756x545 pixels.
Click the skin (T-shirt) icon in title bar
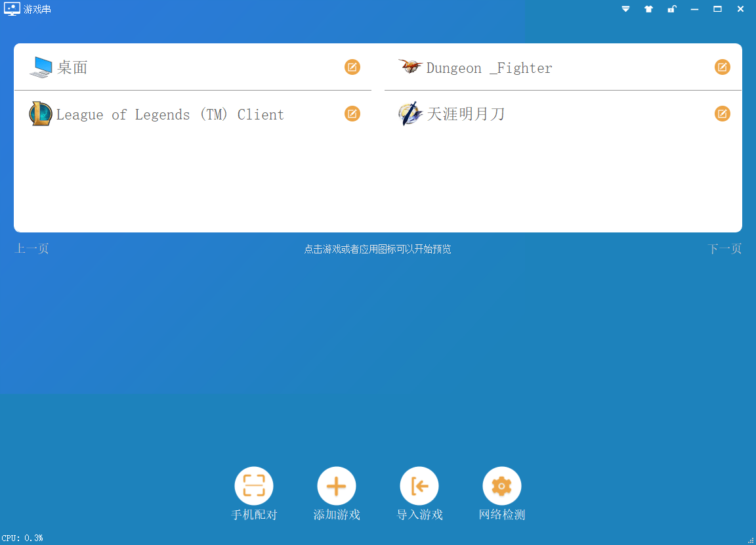coord(648,9)
